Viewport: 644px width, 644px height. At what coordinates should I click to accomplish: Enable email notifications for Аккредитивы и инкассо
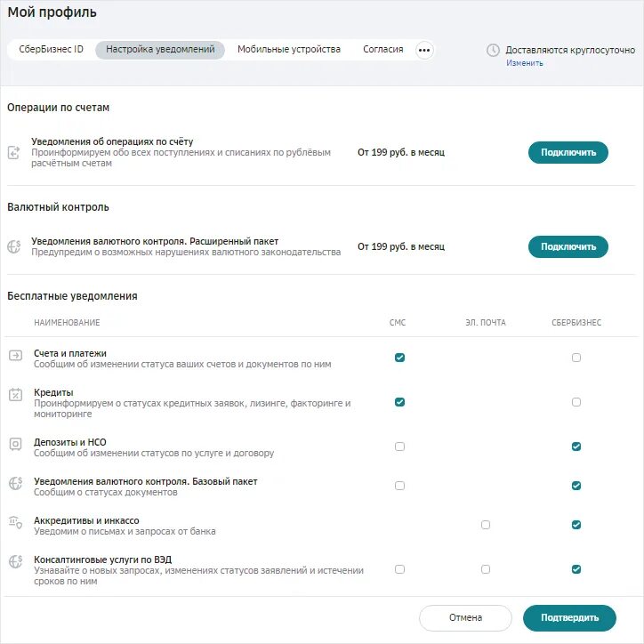486,525
